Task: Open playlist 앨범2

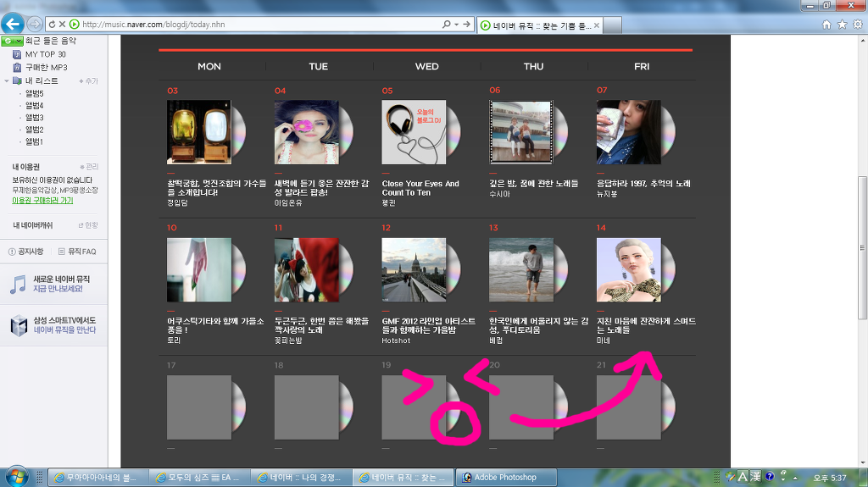Action: (x=34, y=130)
